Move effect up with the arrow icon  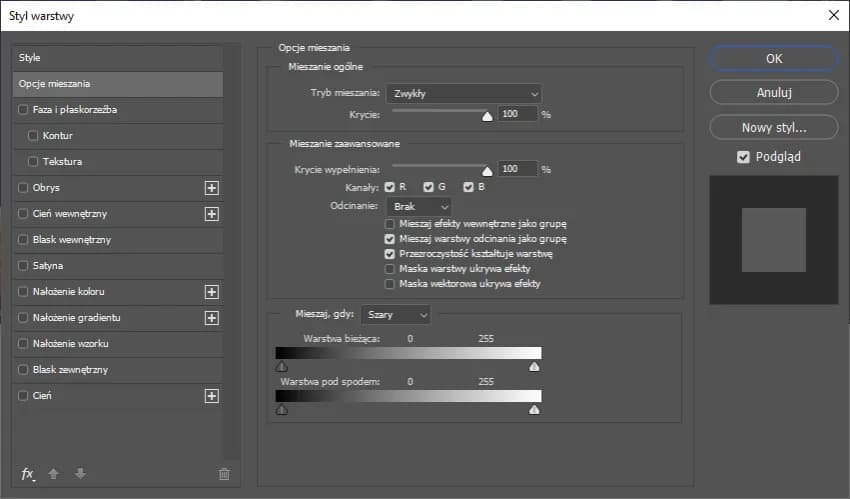[x=54, y=474]
